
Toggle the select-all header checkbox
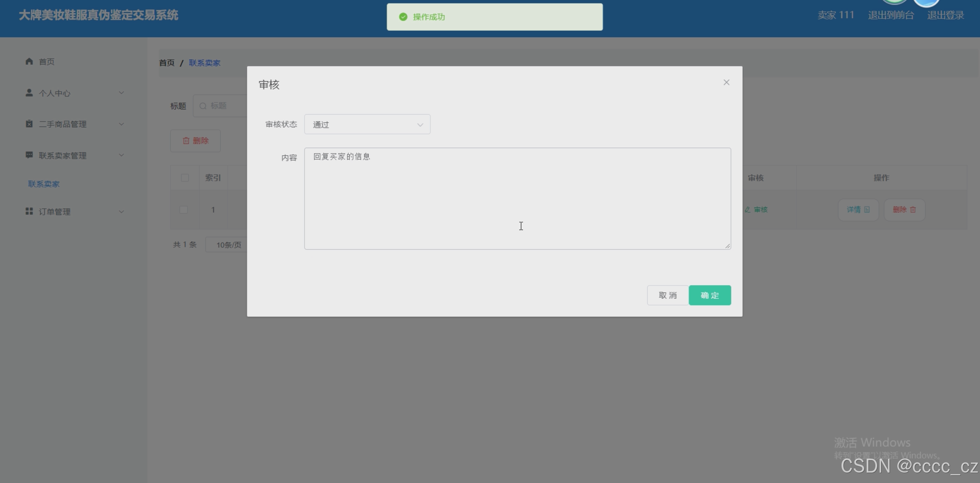[185, 178]
